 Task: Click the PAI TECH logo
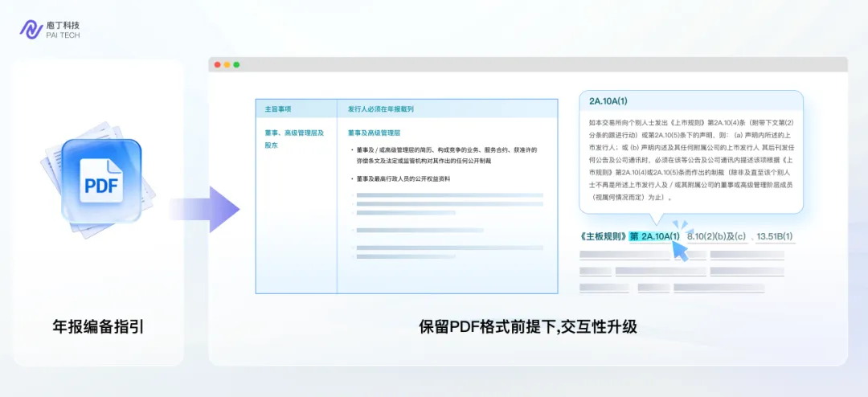coord(49,30)
